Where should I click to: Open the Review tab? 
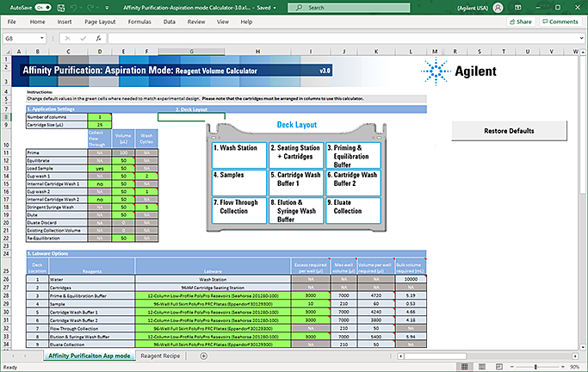tap(196, 22)
